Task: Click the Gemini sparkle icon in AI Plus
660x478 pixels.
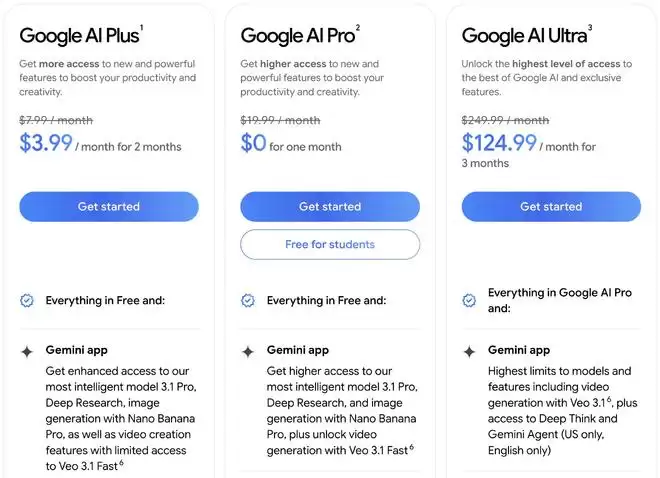Action: (27, 352)
